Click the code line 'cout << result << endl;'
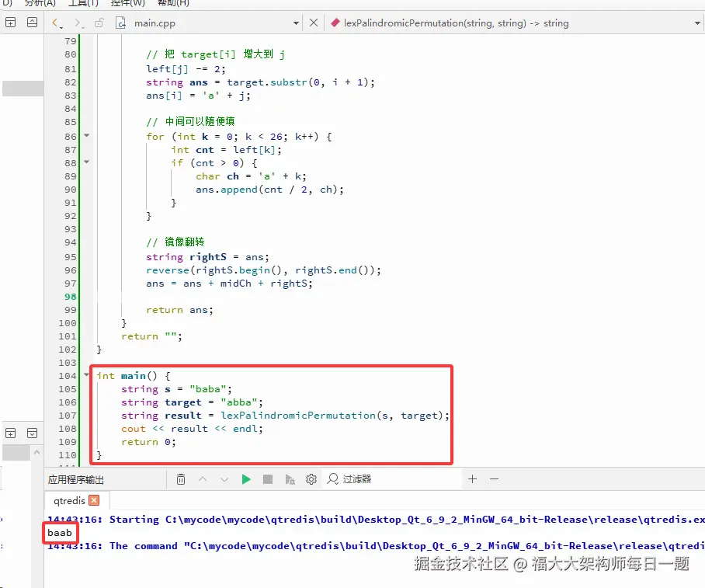This screenshot has width=705, height=588. click(192, 429)
